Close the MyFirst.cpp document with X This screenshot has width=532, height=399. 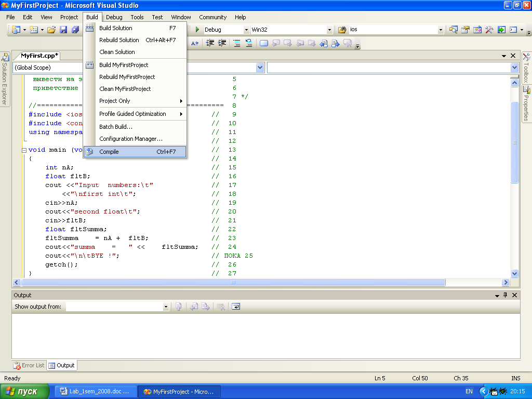[x=513, y=56]
